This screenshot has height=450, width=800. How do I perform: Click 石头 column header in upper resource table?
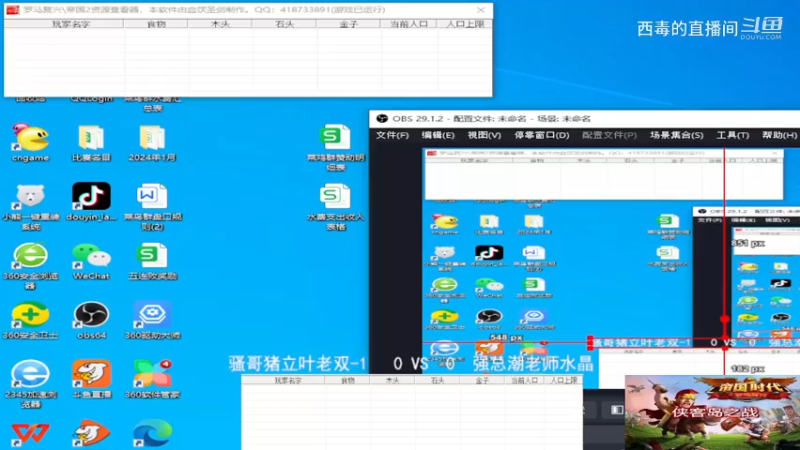point(284,24)
